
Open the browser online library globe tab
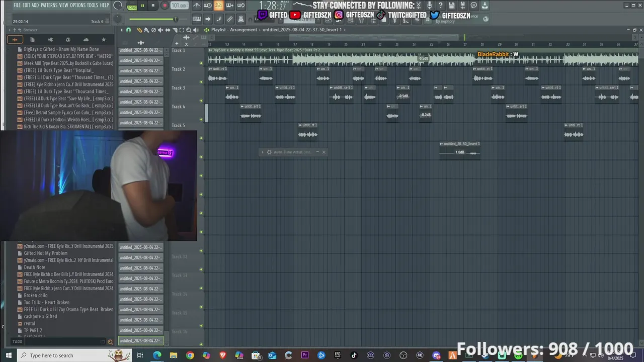coord(68,40)
